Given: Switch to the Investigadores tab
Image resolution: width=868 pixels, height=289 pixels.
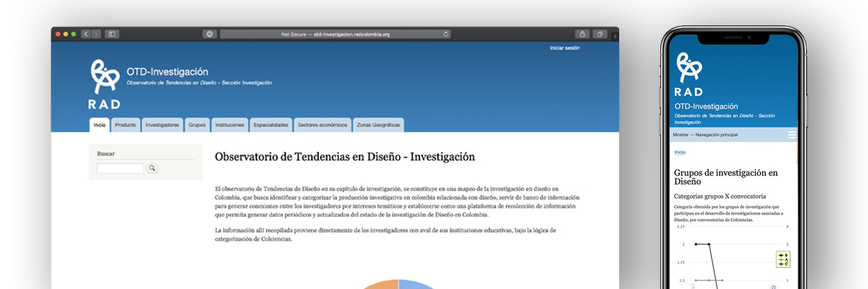Looking at the screenshot, I should pyautogui.click(x=162, y=125).
